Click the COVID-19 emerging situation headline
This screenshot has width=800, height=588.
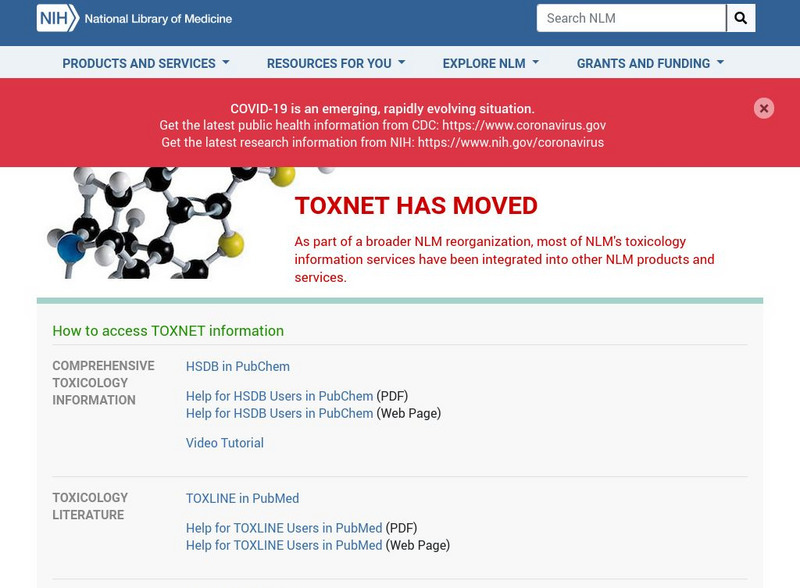(383, 108)
